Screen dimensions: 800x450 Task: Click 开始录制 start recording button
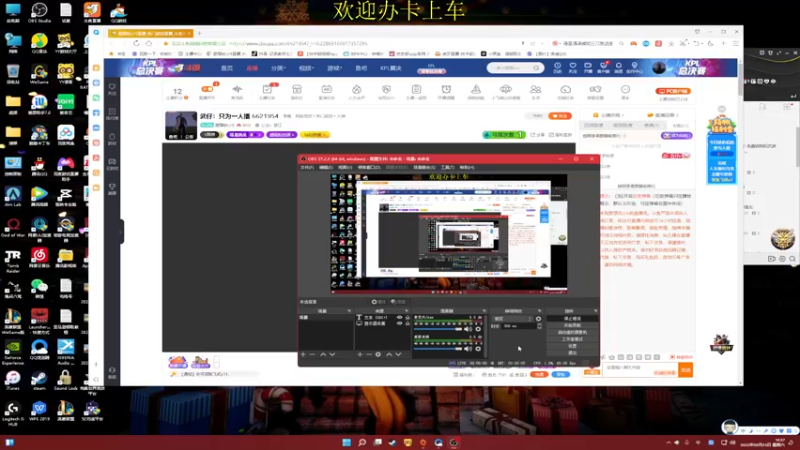(572, 325)
